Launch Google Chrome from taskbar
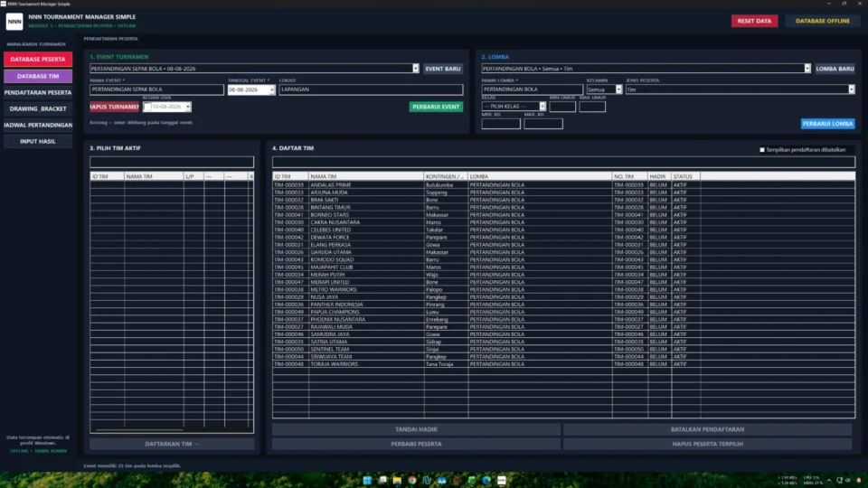The image size is (868, 488). tap(412, 480)
